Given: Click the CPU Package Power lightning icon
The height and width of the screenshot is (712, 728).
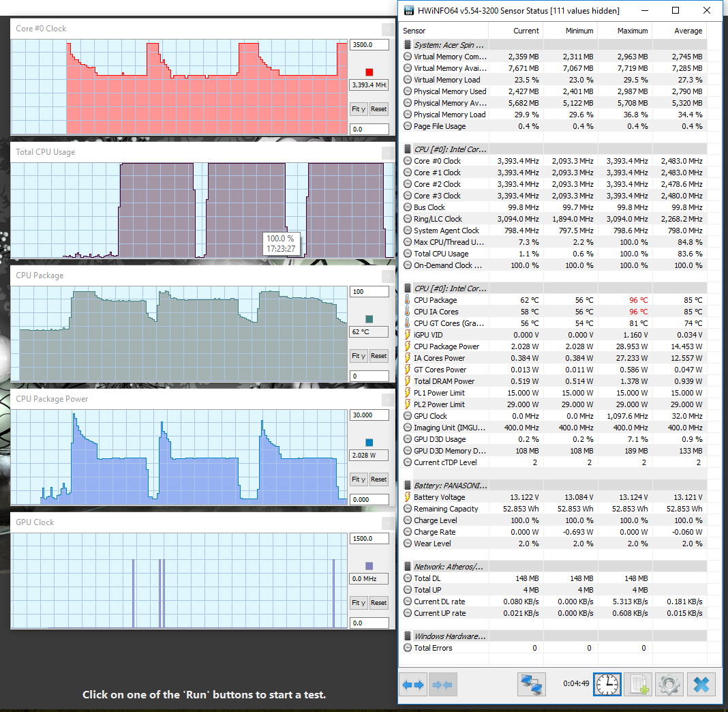Looking at the screenshot, I should (408, 346).
